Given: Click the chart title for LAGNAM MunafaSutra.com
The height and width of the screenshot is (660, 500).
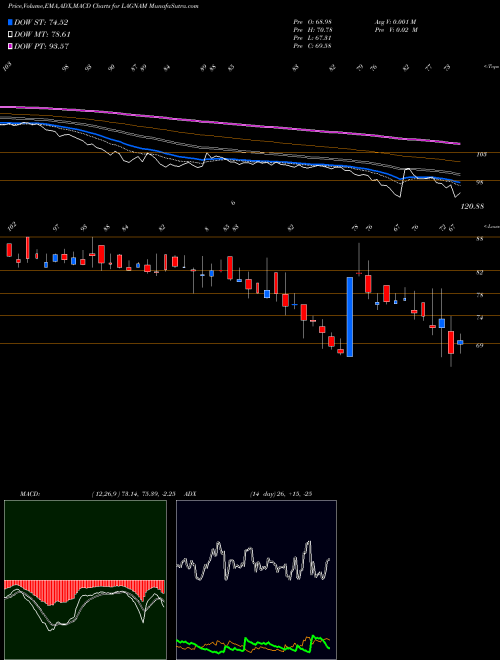Looking at the screenshot, I should (104, 6).
